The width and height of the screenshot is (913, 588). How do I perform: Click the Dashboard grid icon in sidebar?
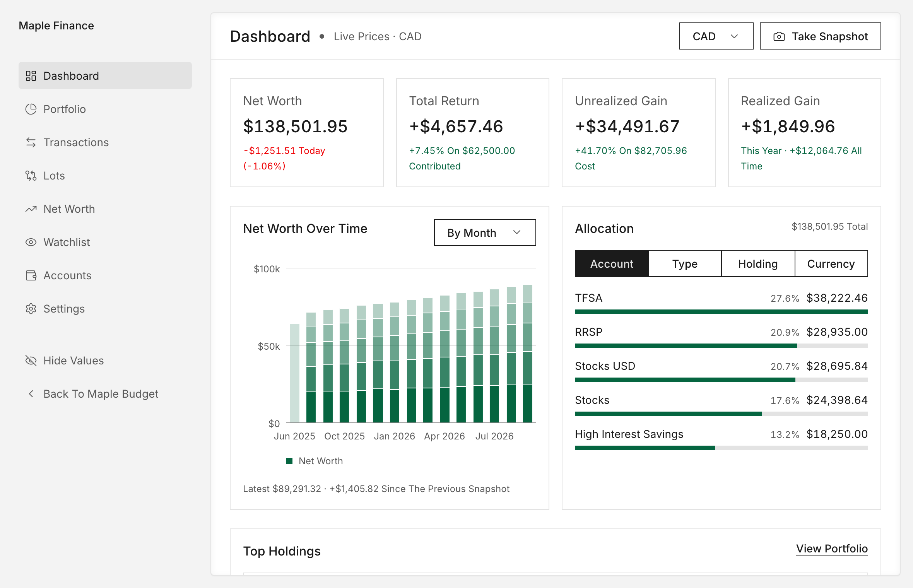[31, 76]
